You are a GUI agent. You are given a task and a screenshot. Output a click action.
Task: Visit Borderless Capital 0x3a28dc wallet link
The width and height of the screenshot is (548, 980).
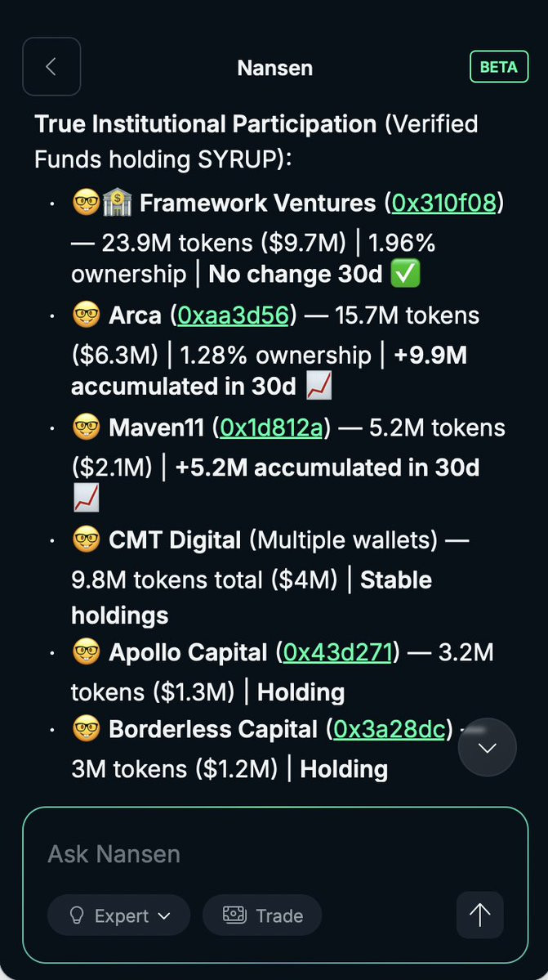pos(389,729)
